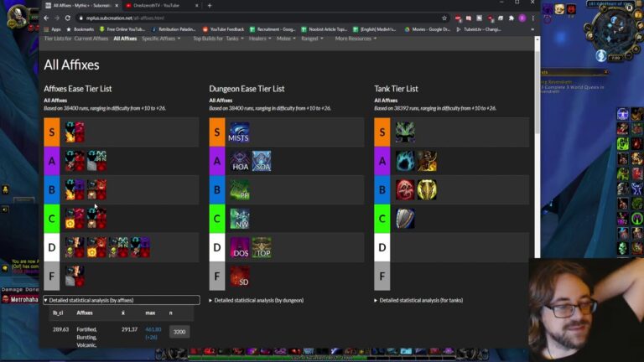644x362 pixels.
Task: Open the F tier affix combination icon
Action: point(75,276)
